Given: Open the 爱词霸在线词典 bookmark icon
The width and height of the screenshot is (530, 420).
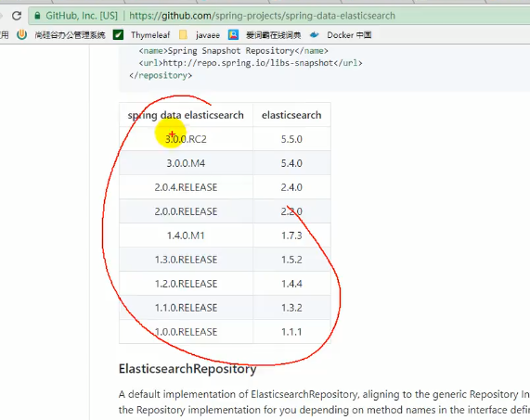Looking at the screenshot, I should point(233,35).
